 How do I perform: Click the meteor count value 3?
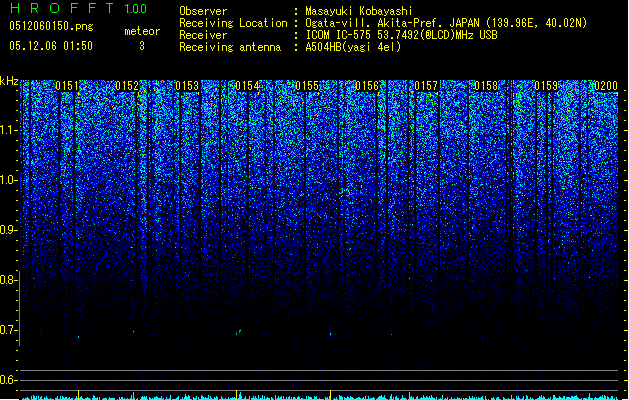coord(142,46)
